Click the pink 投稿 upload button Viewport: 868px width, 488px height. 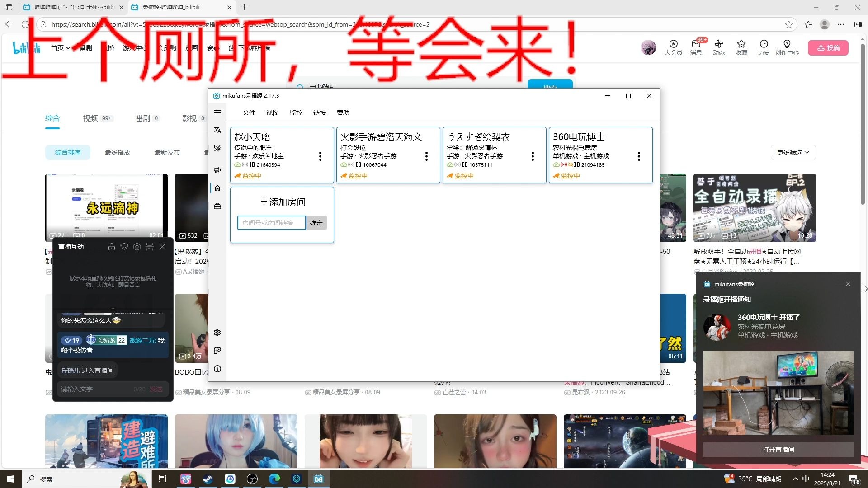tap(828, 48)
